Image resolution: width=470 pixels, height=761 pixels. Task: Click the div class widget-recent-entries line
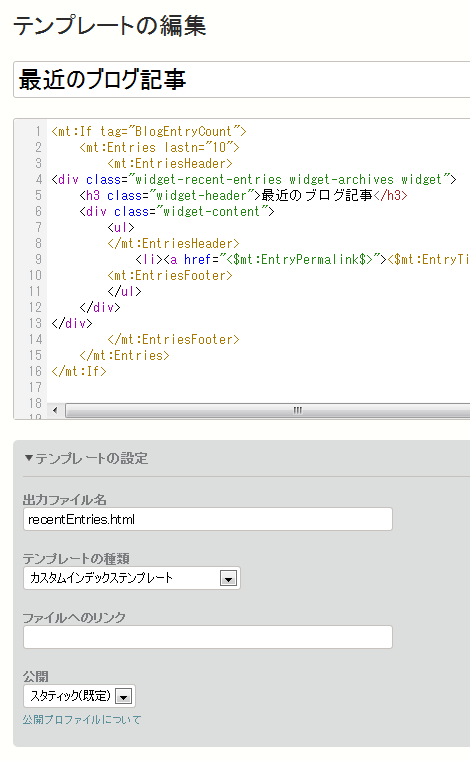254,180
